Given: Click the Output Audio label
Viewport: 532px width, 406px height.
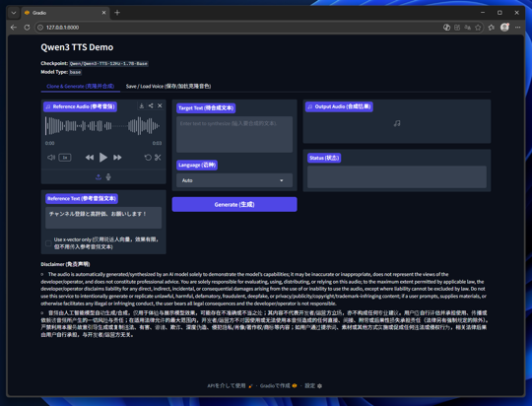Looking at the screenshot, I should click(x=339, y=106).
